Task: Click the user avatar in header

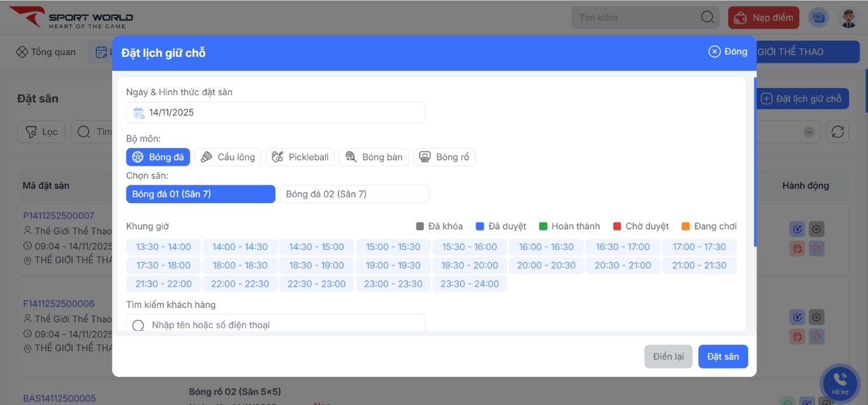Action: pos(848,18)
